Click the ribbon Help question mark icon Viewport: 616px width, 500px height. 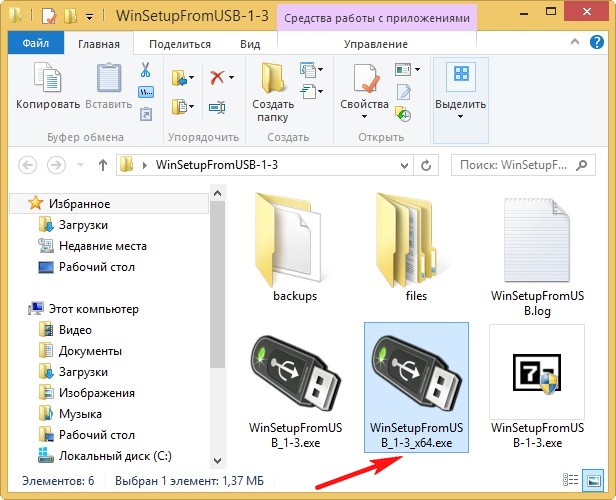pos(603,44)
